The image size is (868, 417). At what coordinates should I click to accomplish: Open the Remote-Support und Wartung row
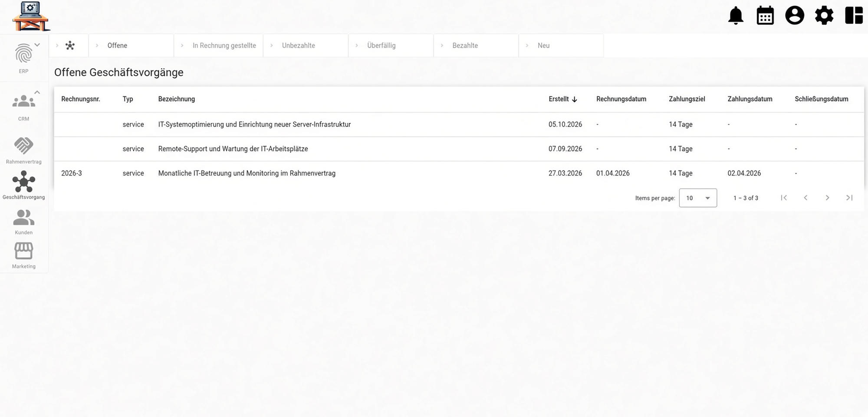pos(459,149)
